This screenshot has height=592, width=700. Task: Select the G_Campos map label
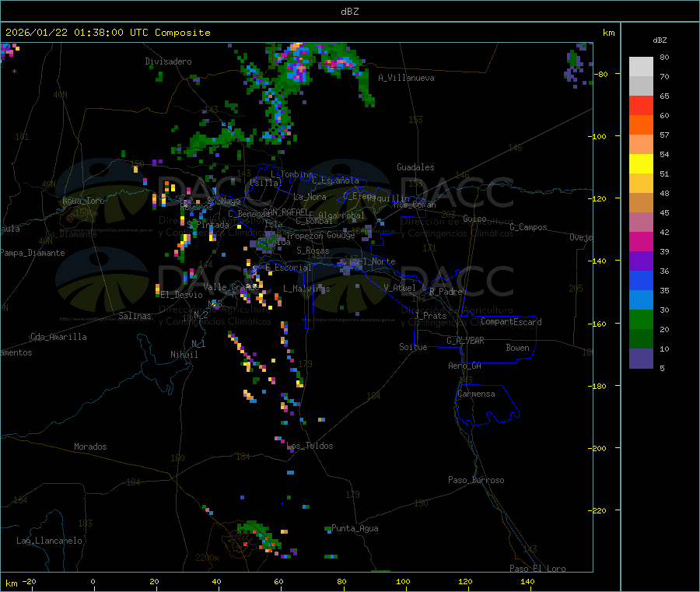pos(528,227)
